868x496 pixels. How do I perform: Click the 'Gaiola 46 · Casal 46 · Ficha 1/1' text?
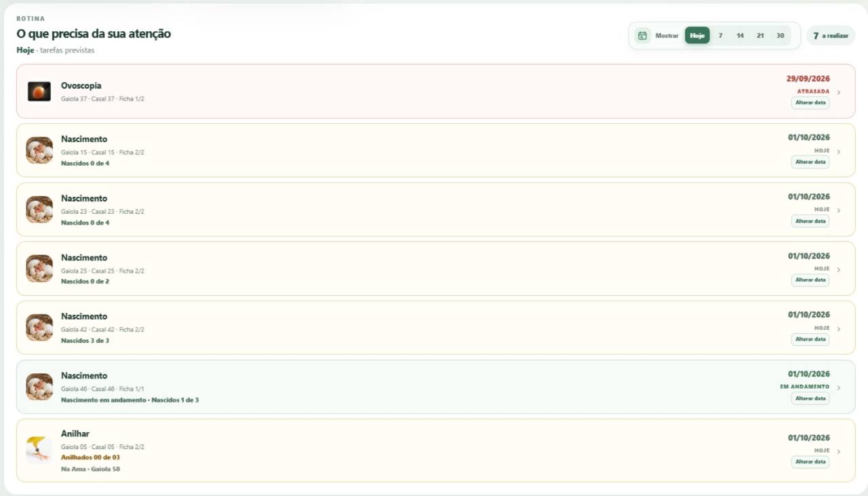(x=102, y=389)
